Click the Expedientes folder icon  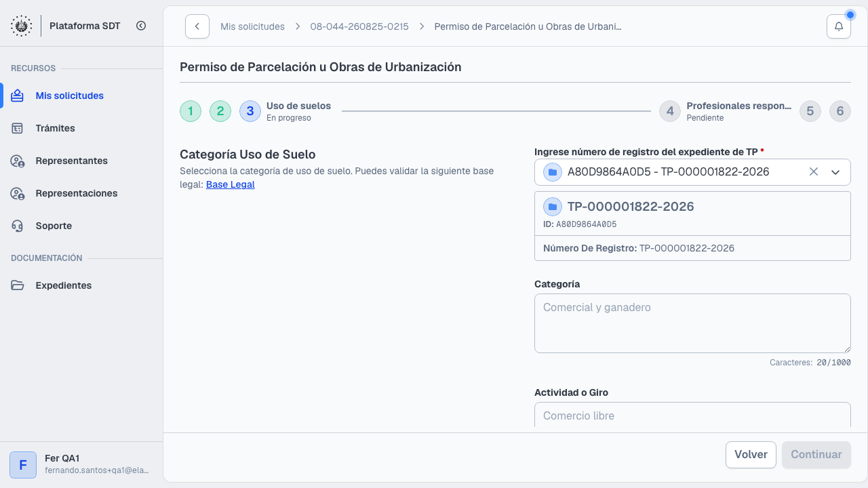(18, 285)
